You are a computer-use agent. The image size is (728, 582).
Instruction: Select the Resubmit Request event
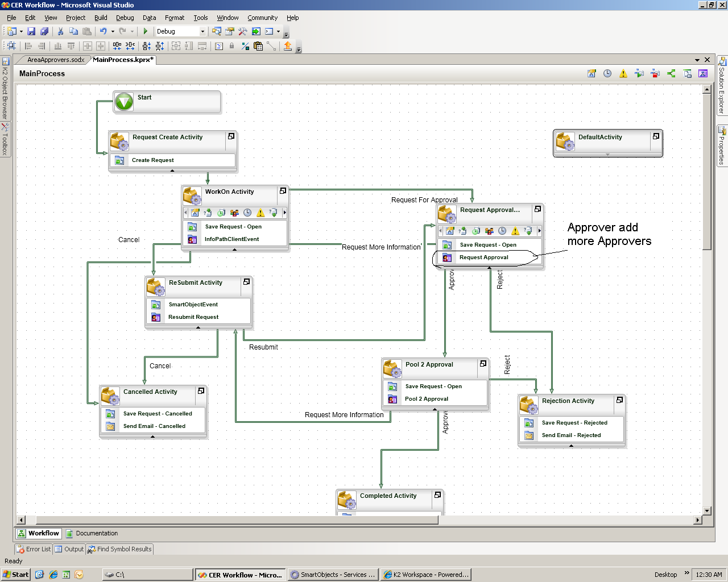tap(199, 317)
